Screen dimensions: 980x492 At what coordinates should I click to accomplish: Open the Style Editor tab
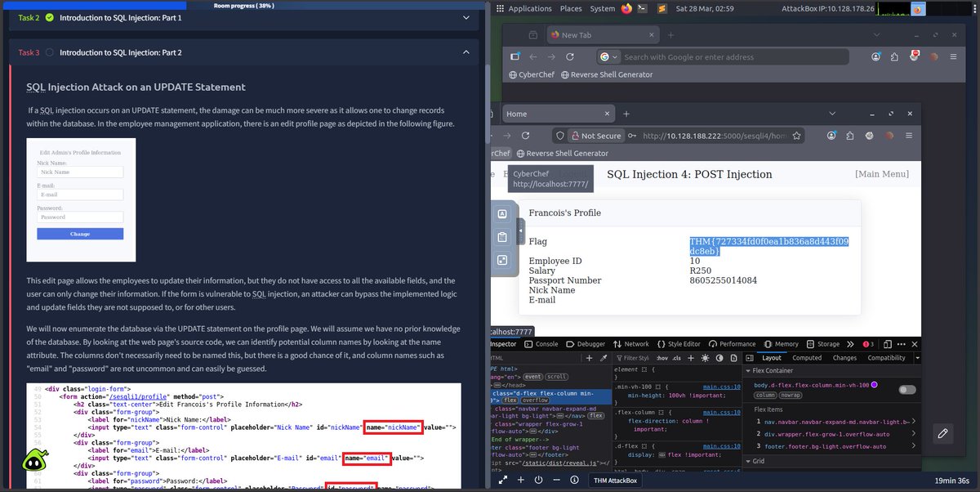[x=678, y=344]
